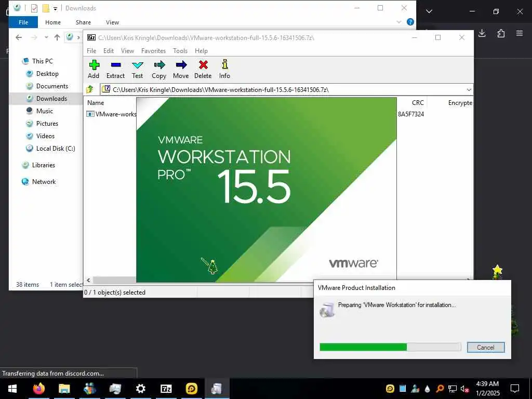Click the red Delete icon
Viewport: 532px width, 399px height.
203,69
